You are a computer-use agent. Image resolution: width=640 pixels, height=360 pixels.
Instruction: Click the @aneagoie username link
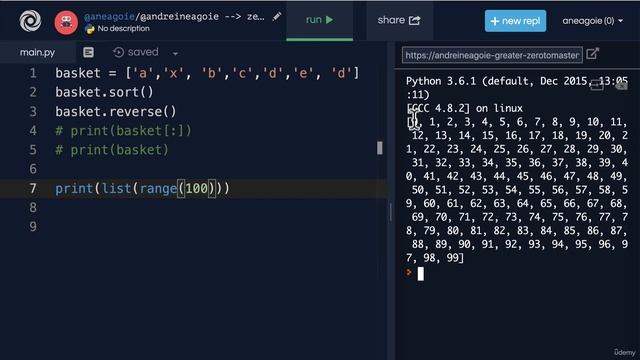[109, 17]
